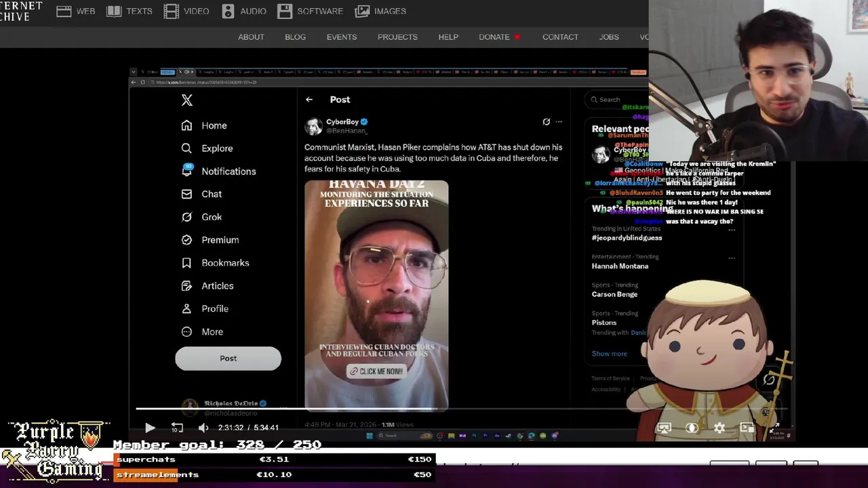Play the archived video
868x488 pixels.
click(150, 428)
